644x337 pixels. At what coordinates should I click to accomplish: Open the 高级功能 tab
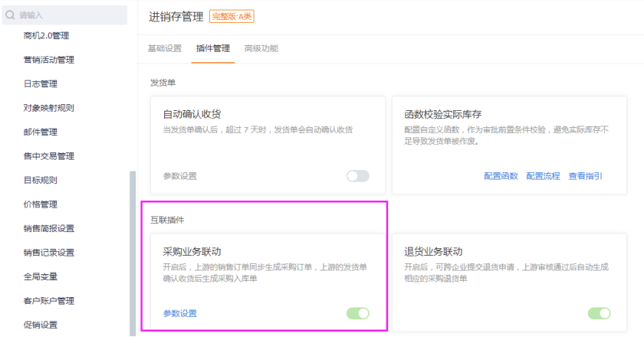click(261, 49)
